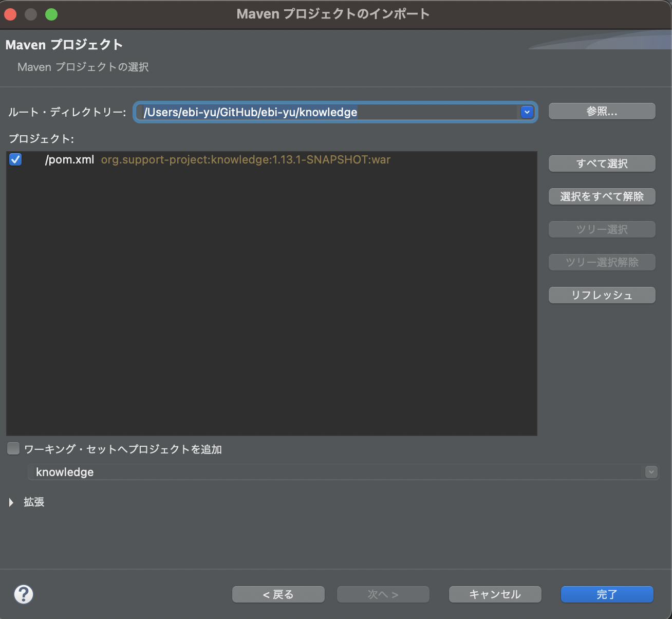Enable ワーキング・セットへプロジェクトを追加 checkbox

pyautogui.click(x=13, y=448)
